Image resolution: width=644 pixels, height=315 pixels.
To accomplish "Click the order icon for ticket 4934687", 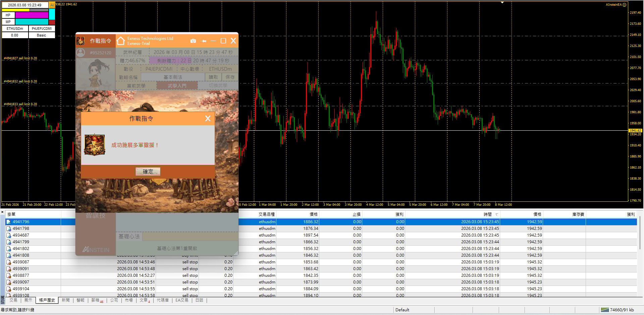I will [x=9, y=235].
